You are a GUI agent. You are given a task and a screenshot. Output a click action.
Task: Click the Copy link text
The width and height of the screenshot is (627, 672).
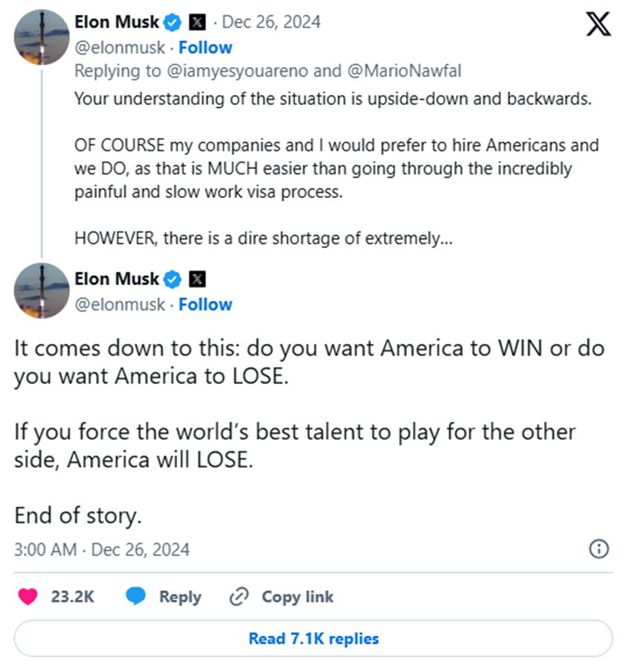(298, 597)
